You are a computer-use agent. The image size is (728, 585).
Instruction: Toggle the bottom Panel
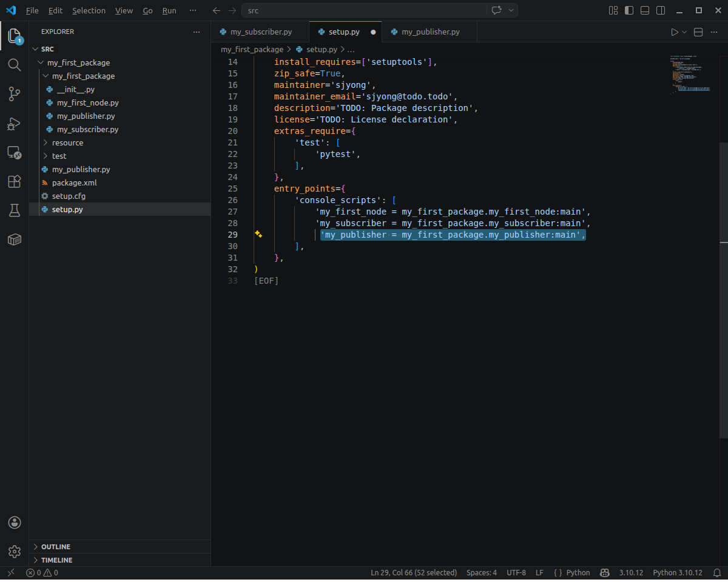pos(645,10)
